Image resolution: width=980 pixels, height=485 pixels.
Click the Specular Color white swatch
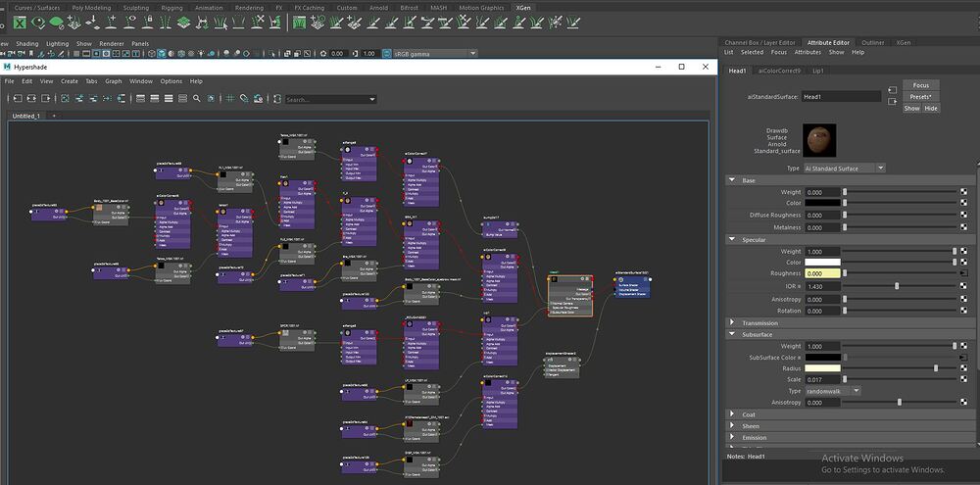822,263
